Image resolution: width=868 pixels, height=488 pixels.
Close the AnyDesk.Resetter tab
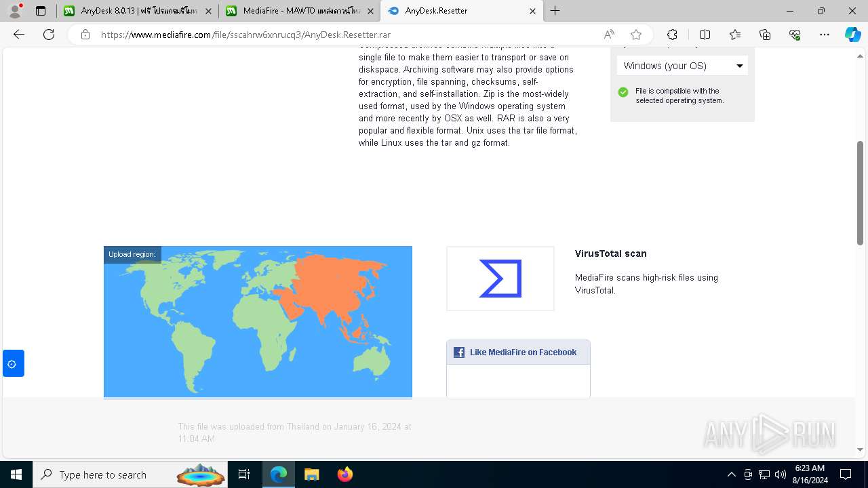532,11
